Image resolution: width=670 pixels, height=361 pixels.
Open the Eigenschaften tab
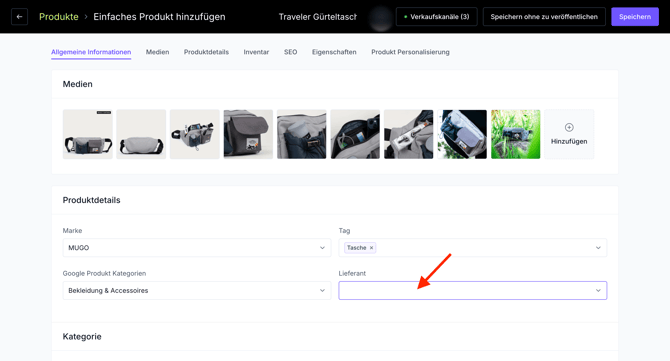pos(334,52)
